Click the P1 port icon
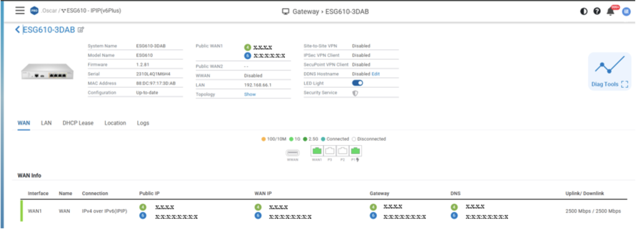The image size is (644, 231). (355, 151)
